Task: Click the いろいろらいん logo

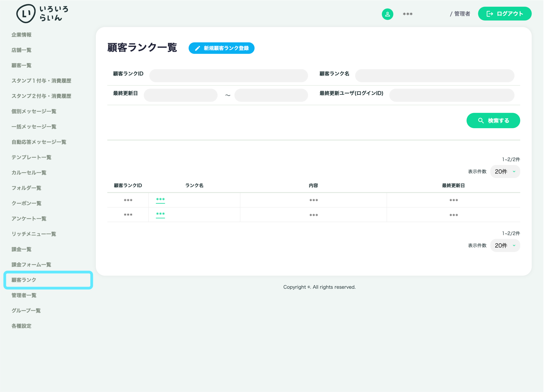Action: pos(42,13)
